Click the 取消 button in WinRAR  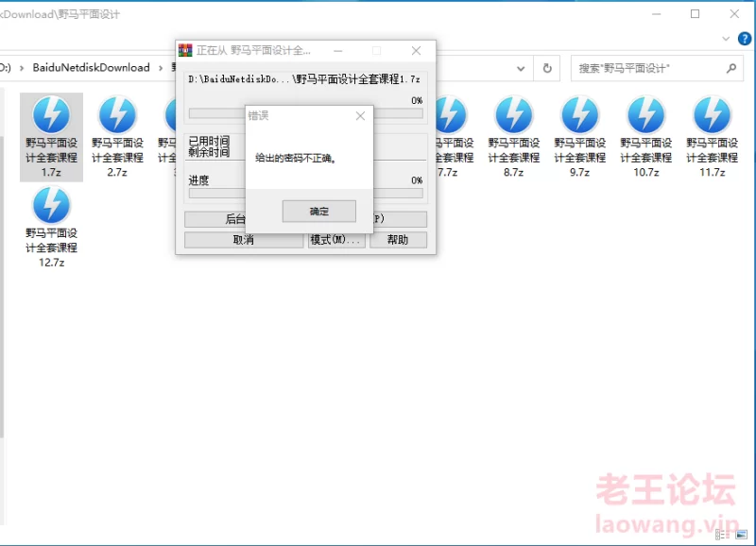243,240
